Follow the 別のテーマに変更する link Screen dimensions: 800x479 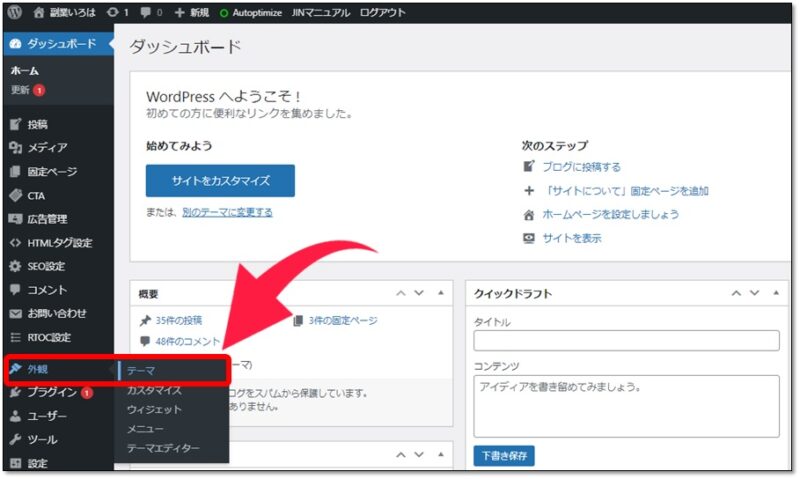(227, 212)
